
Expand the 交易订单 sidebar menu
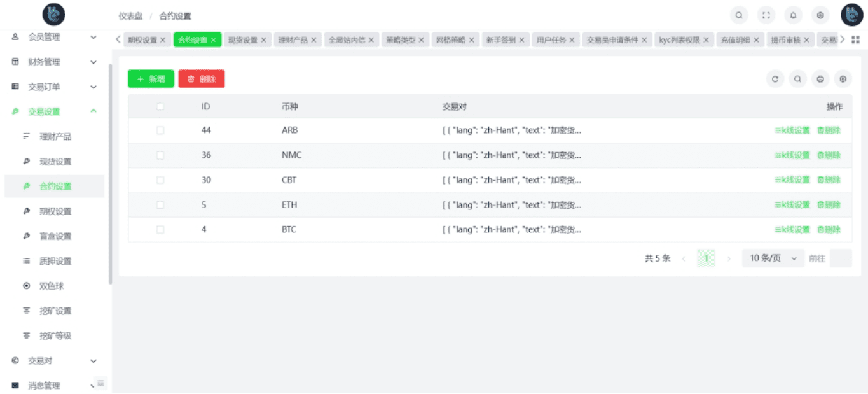pyautogui.click(x=54, y=87)
